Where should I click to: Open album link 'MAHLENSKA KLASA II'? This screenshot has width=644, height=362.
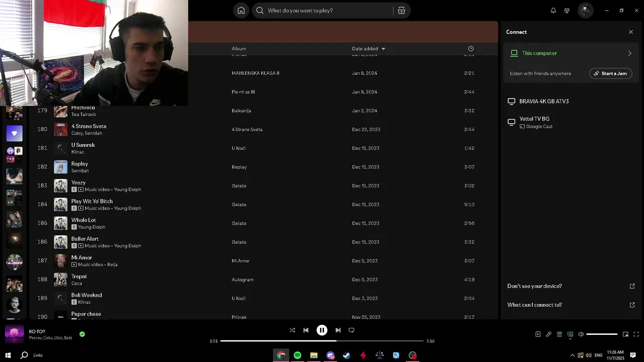pos(255,73)
